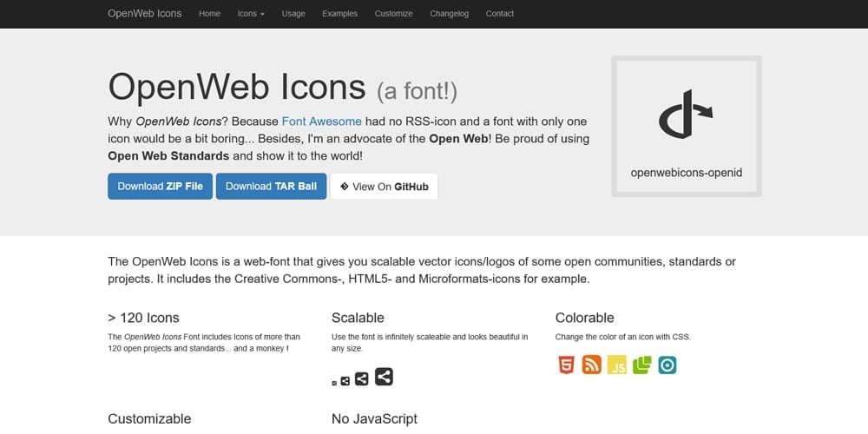The image size is (868, 434).
Task: Click 'Change the color of an icon with CSS' text
Action: point(622,337)
